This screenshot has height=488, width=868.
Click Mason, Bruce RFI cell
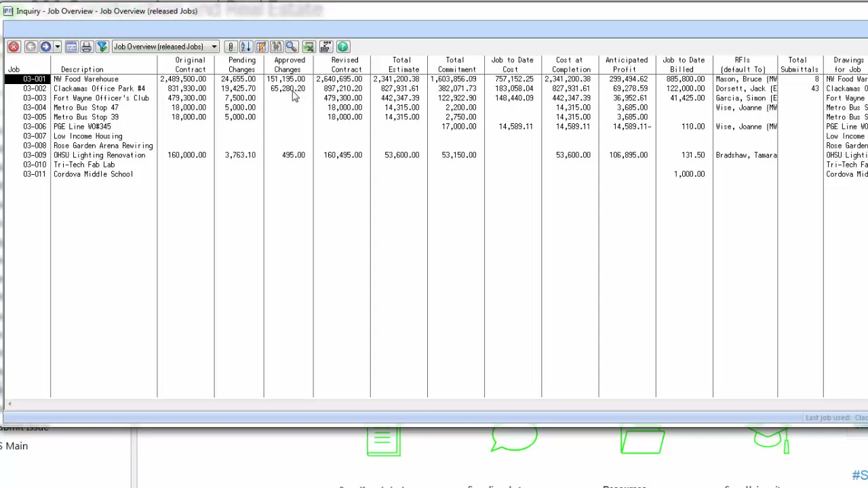pyautogui.click(x=746, y=79)
